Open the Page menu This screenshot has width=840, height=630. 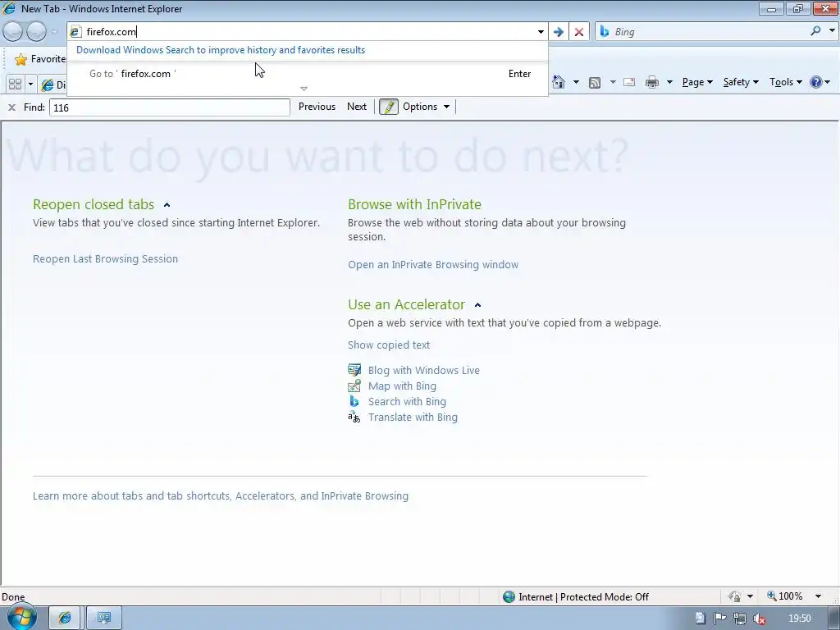click(697, 82)
